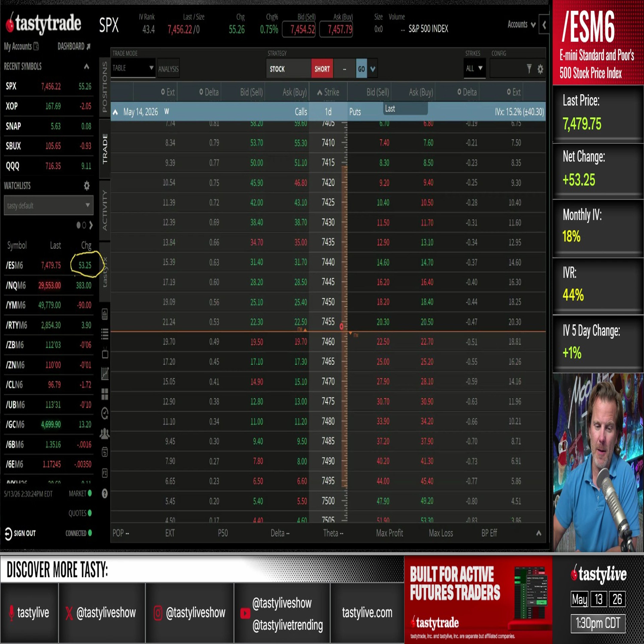Screen dimensions: 644x644
Task: Open the Trade Mode TABLE dropdown
Action: 133,68
